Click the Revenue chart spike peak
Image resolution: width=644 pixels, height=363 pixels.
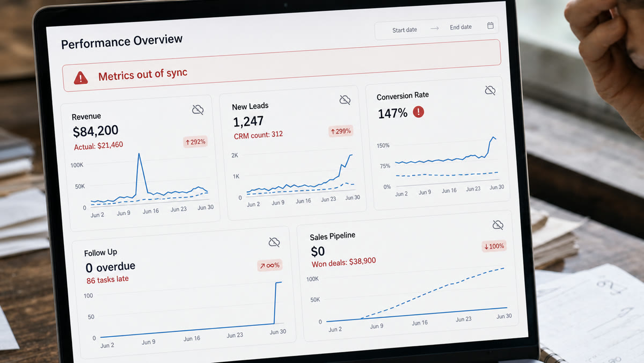139,154
